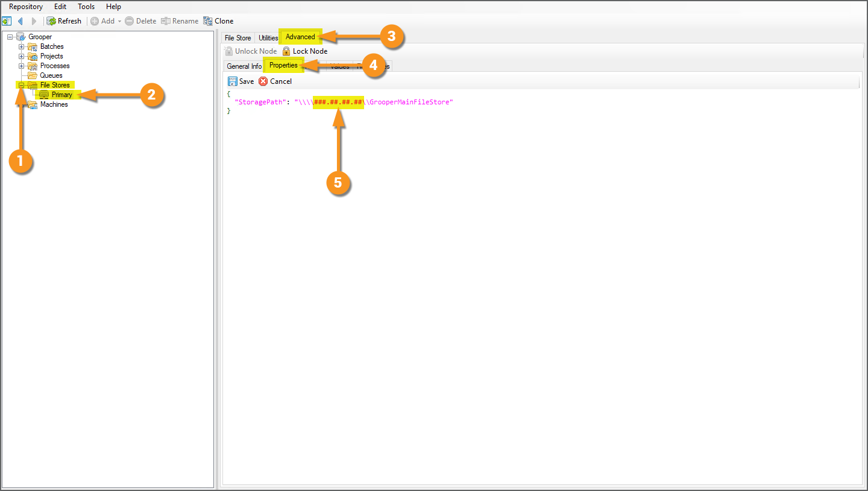The width and height of the screenshot is (868, 491).
Task: Select the Projects folder
Action: [x=52, y=56]
